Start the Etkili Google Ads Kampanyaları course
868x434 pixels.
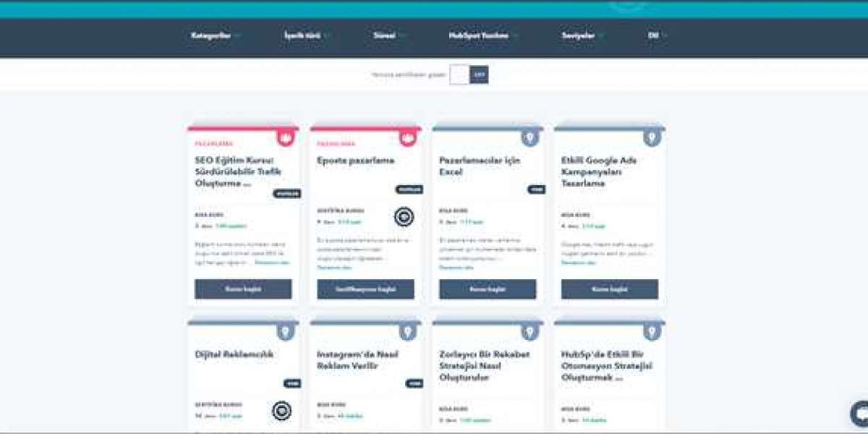tap(610, 289)
